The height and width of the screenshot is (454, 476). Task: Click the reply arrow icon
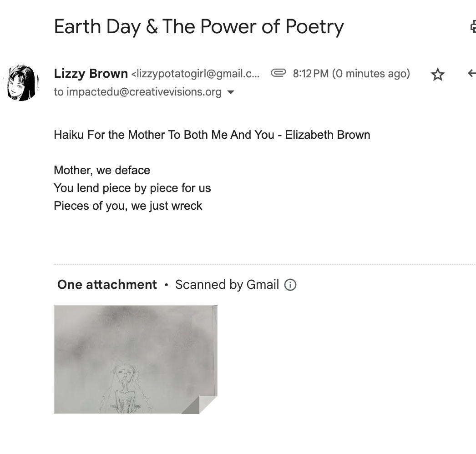point(471,73)
